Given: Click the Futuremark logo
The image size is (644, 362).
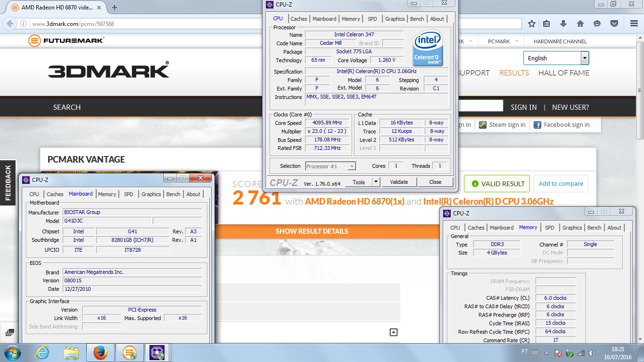Looking at the screenshot, I should (x=66, y=41).
